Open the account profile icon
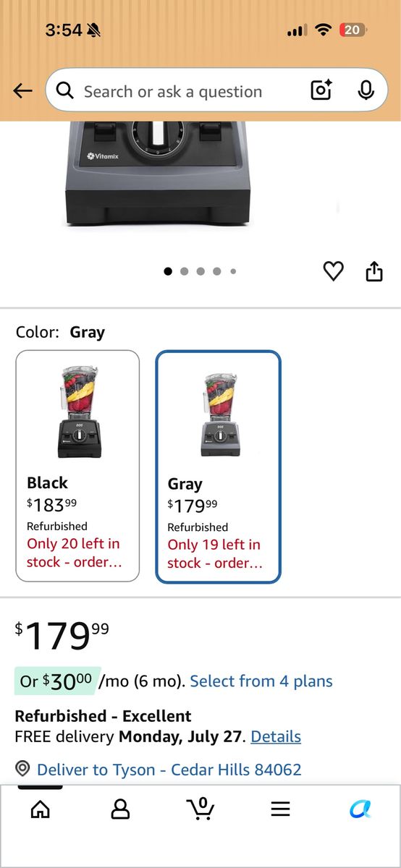Viewport: 401px width, 868px height. 120,809
